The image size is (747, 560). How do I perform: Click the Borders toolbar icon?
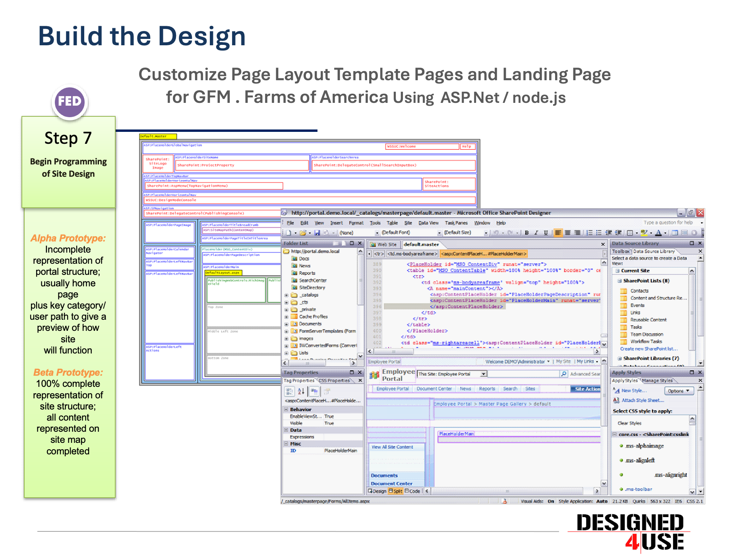pyautogui.click(x=630, y=233)
